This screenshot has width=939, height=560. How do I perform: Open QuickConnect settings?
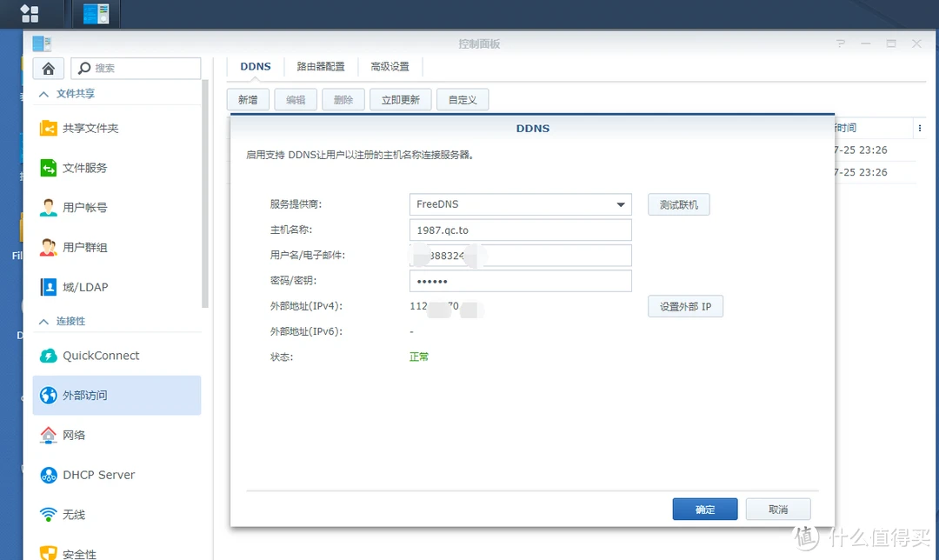coord(100,356)
